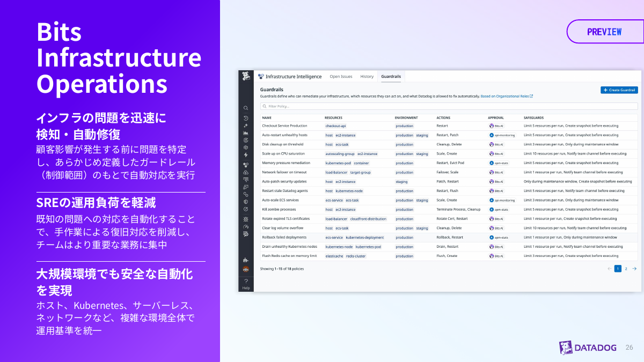Screen dimensions: 644x362
Task: Click the target-group resource tag
Action: click(361, 173)
